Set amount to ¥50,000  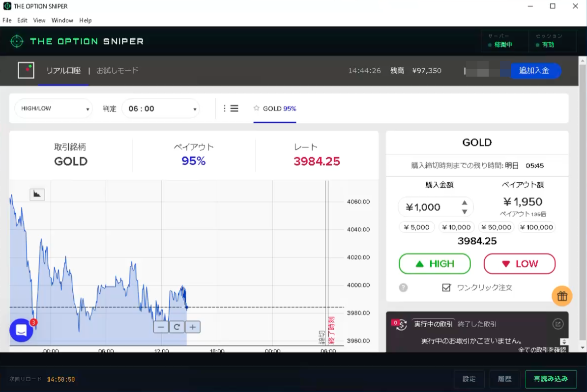point(496,227)
